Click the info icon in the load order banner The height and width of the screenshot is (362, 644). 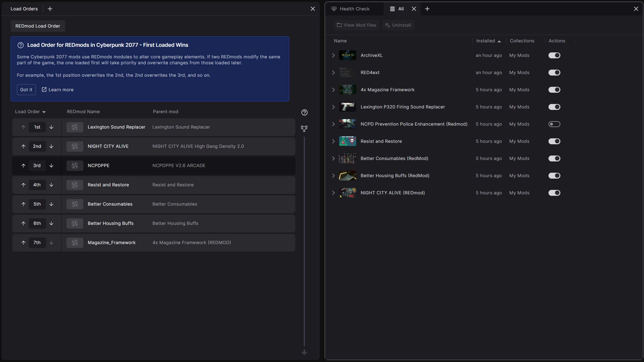click(x=20, y=45)
